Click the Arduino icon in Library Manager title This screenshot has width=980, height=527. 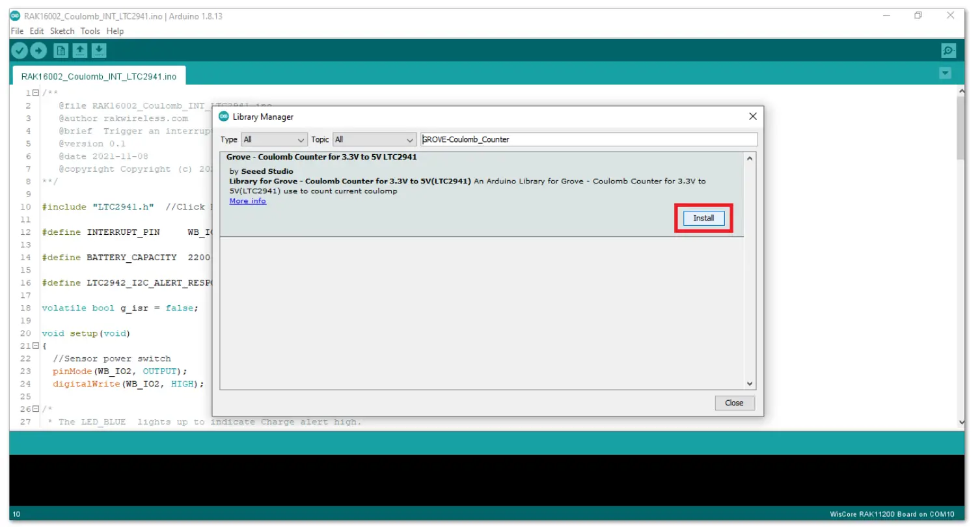point(224,116)
